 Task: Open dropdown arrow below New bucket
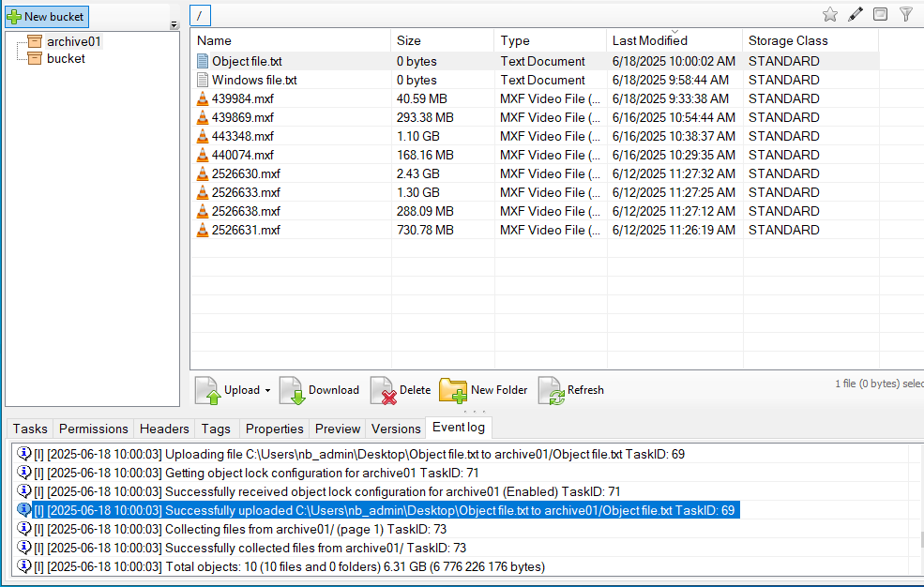[174, 25]
